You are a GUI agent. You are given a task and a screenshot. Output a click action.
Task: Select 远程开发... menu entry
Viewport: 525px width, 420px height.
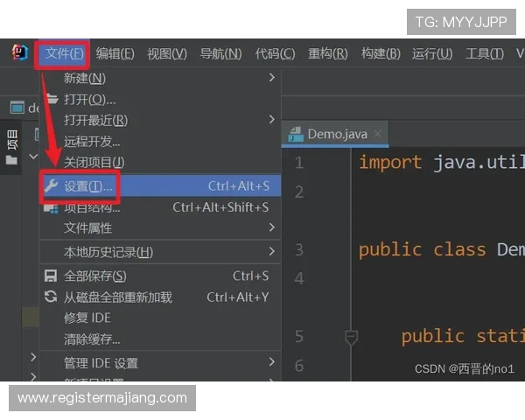click(x=160, y=142)
